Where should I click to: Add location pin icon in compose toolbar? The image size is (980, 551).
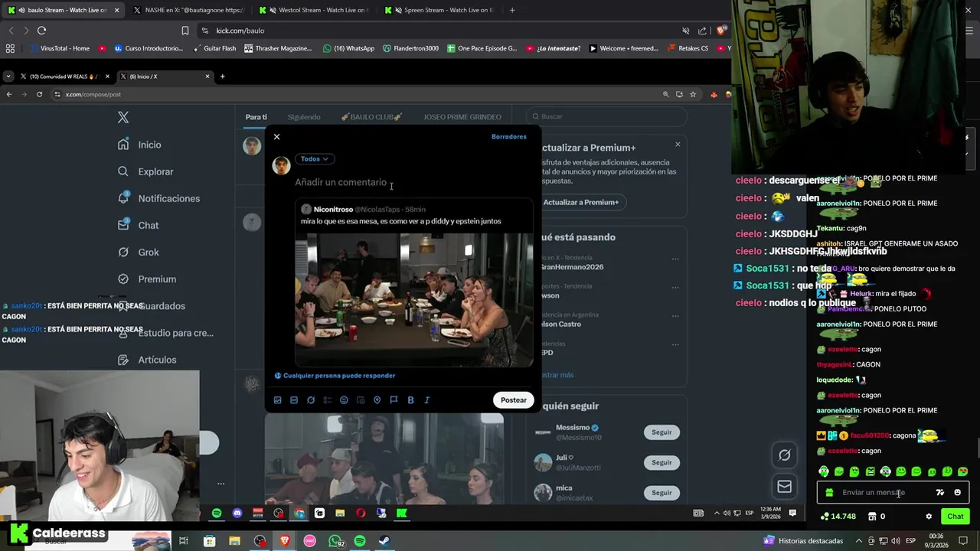[x=377, y=400]
